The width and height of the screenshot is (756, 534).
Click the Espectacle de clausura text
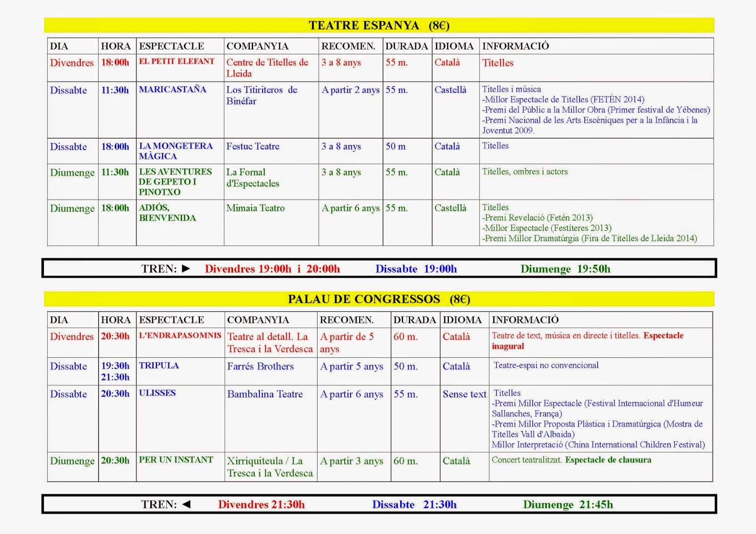pos(608,460)
